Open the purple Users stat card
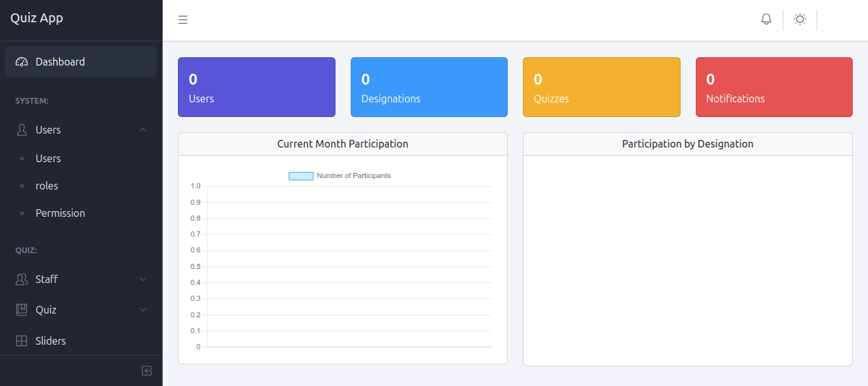This screenshot has width=868, height=386. pyautogui.click(x=257, y=87)
